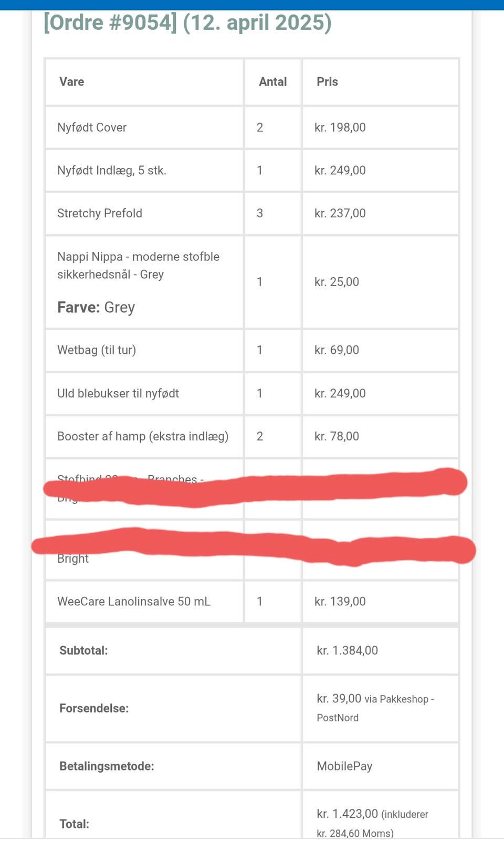Click the total amount kr. 1.423,00
The height and width of the screenshot is (852, 504).
click(347, 814)
